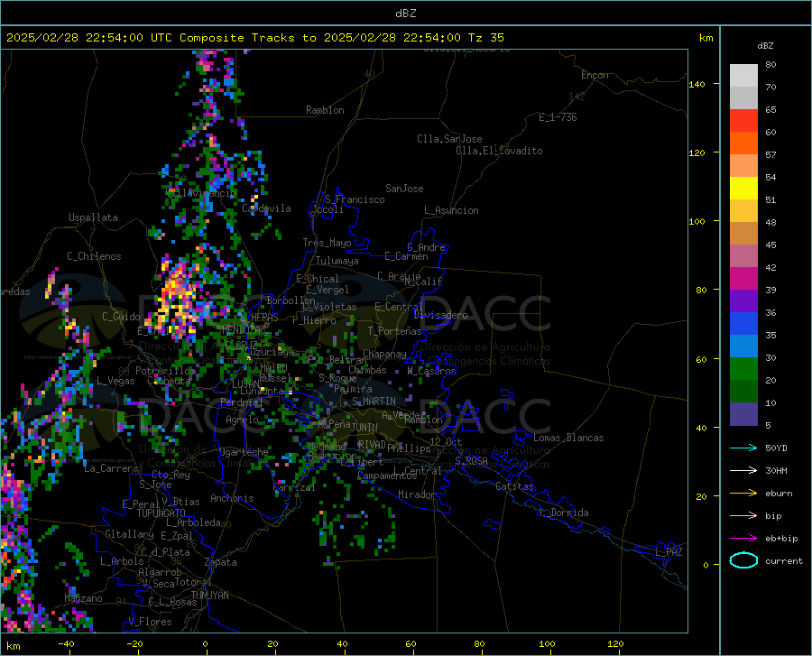Select the dark orange swatch in dBZ scale
The width and height of the screenshot is (812, 656).
[743, 143]
